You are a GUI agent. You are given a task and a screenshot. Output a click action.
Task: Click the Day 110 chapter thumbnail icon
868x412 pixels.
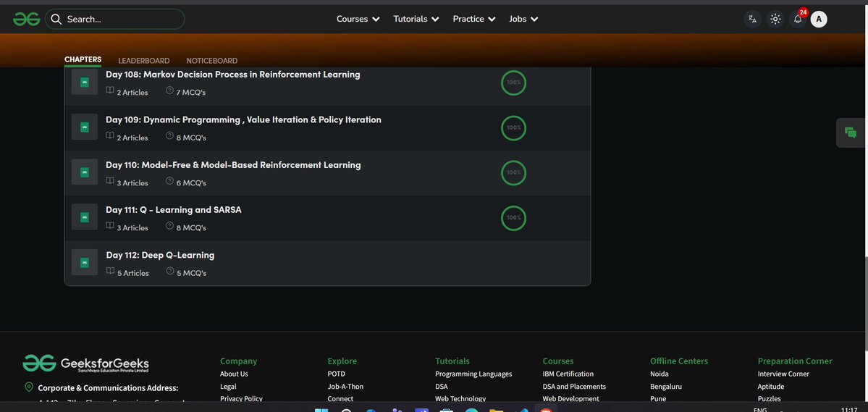85,172
